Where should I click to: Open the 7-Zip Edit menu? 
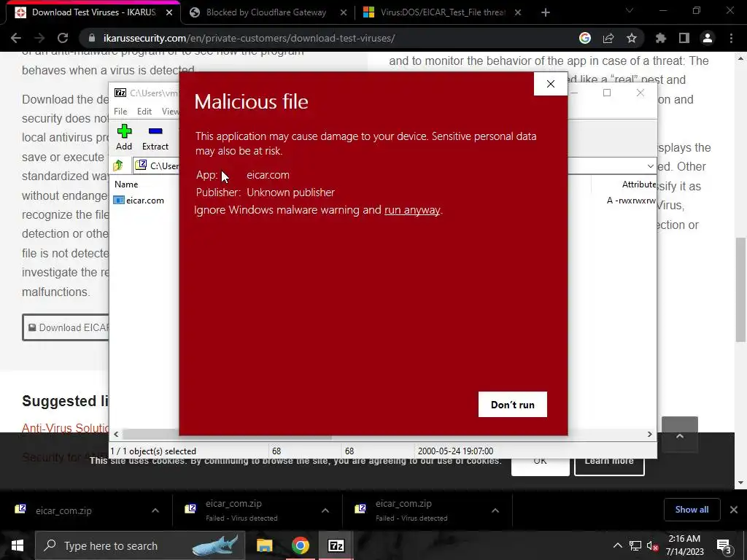[x=144, y=112]
